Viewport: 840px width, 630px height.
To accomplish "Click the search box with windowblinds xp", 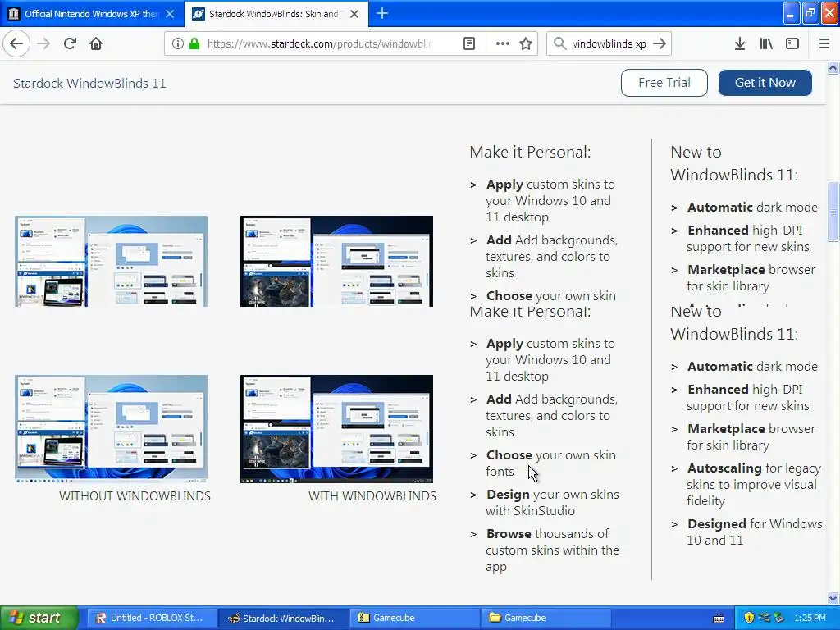I will (609, 43).
